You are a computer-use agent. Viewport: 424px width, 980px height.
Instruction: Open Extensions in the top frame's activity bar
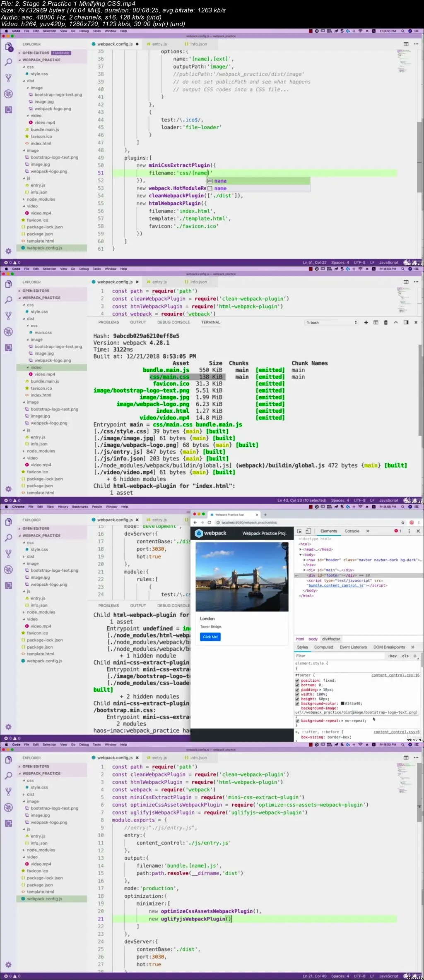coord(8,110)
